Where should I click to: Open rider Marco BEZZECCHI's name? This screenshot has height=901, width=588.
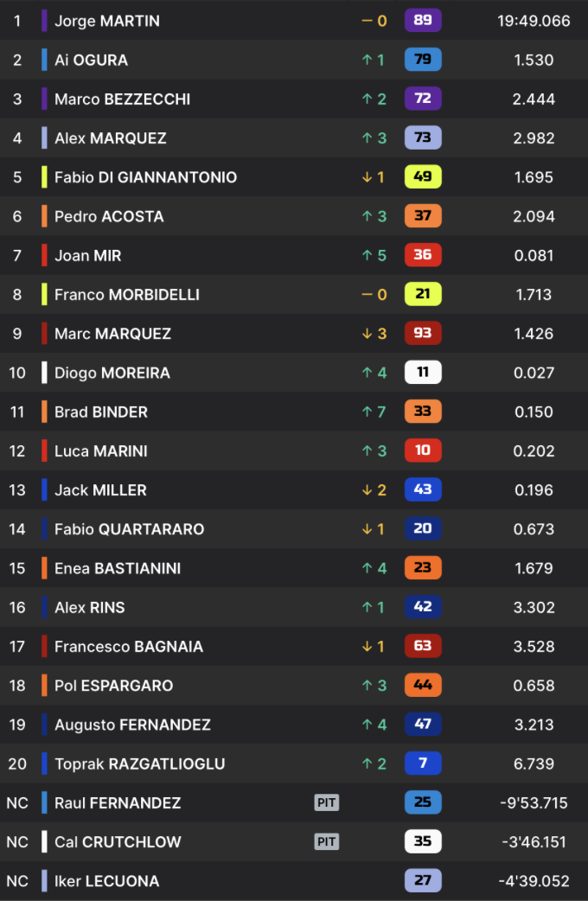[x=123, y=99]
